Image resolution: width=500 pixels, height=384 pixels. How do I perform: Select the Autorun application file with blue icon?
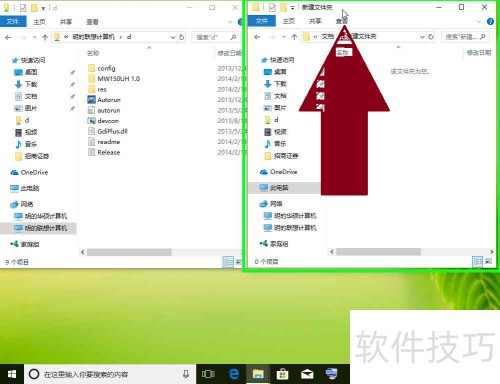tap(104, 100)
